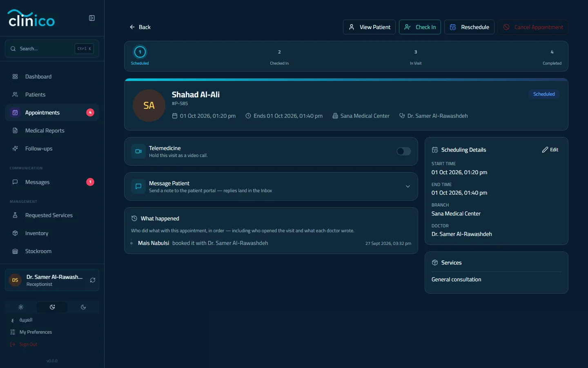Select the dark theme moon icon

(x=83, y=307)
